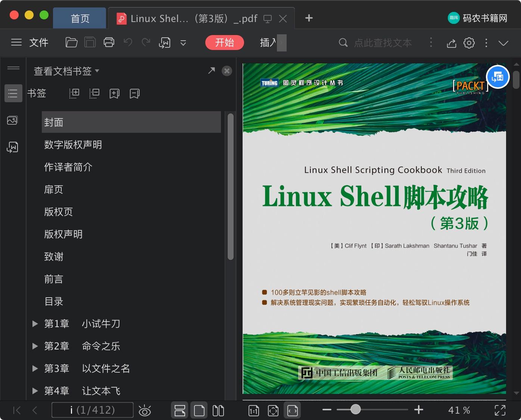The image size is (521, 420).
Task: Open the settings gear icon
Action: point(469,43)
